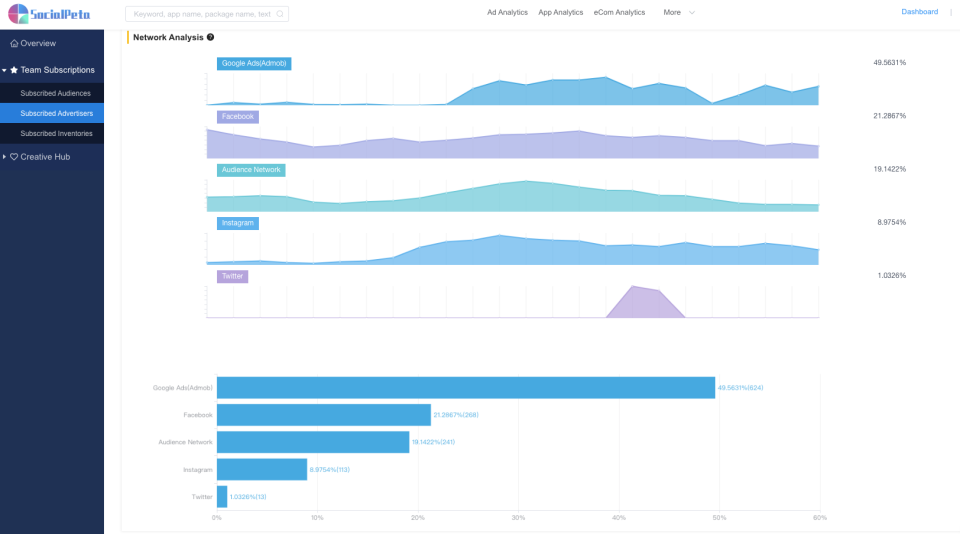The height and width of the screenshot is (534, 960).
Task: Click the 1.0326% value beside Twitter chart
Action: [891, 276]
